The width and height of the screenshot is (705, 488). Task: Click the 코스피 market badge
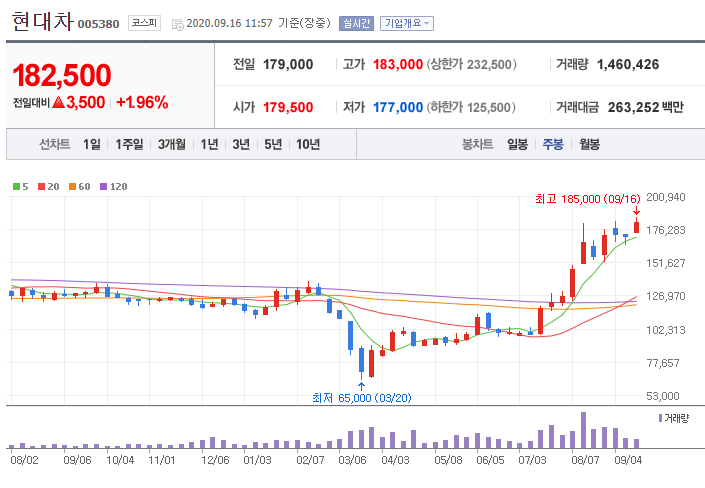(144, 23)
